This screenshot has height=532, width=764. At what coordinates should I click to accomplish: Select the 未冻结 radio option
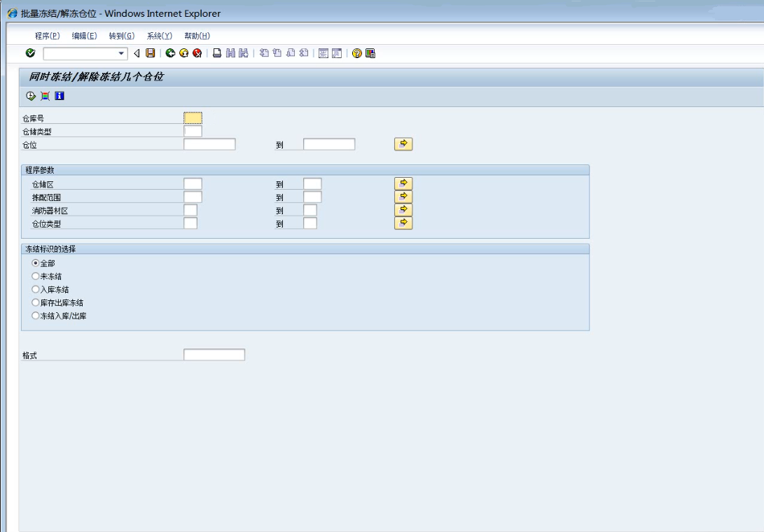pyautogui.click(x=36, y=276)
